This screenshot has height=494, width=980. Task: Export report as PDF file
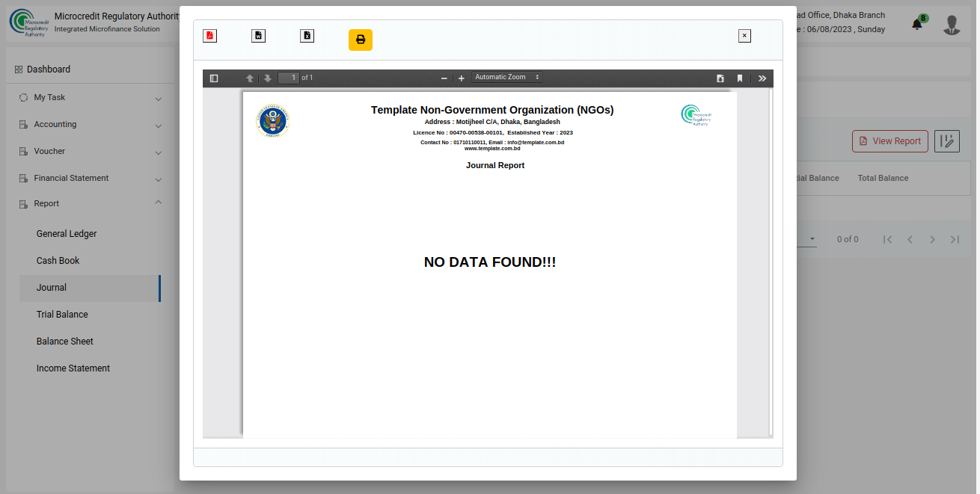point(209,36)
